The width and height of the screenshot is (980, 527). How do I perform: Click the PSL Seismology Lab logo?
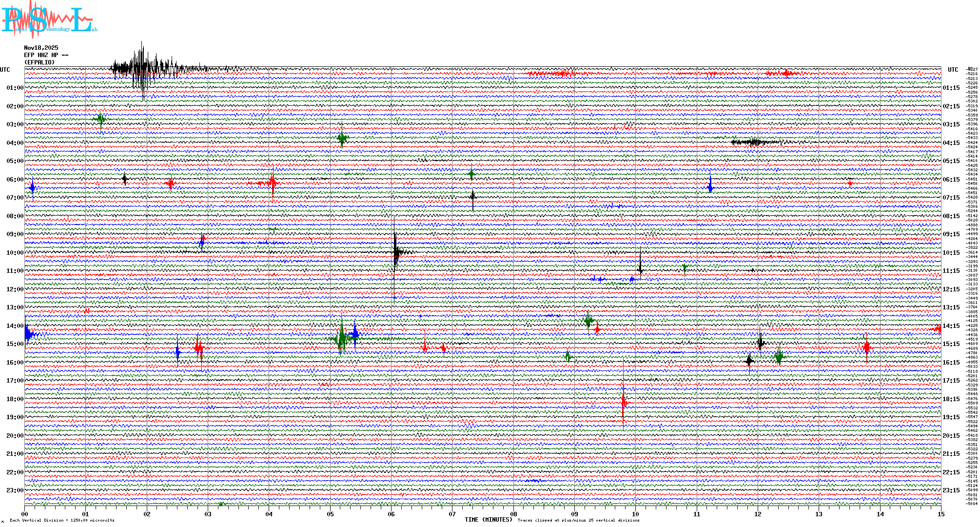pyautogui.click(x=48, y=20)
